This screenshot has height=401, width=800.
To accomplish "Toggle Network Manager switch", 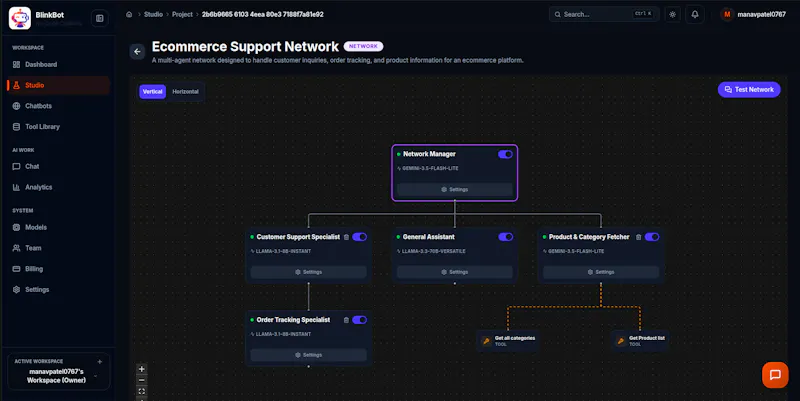I will 505,154.
